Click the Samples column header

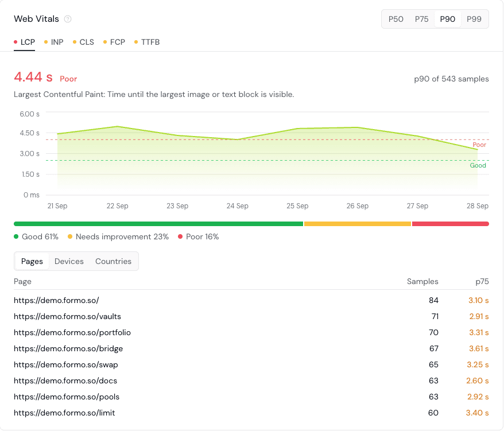click(422, 282)
